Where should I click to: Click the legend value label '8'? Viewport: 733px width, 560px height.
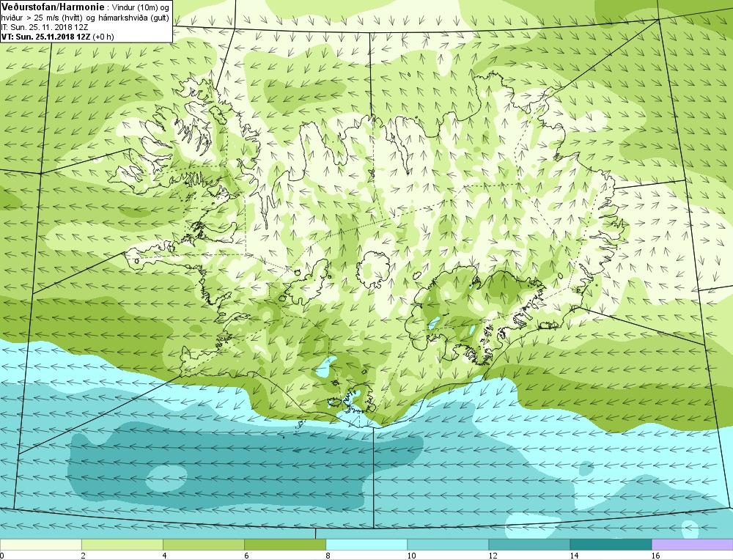tap(328, 556)
